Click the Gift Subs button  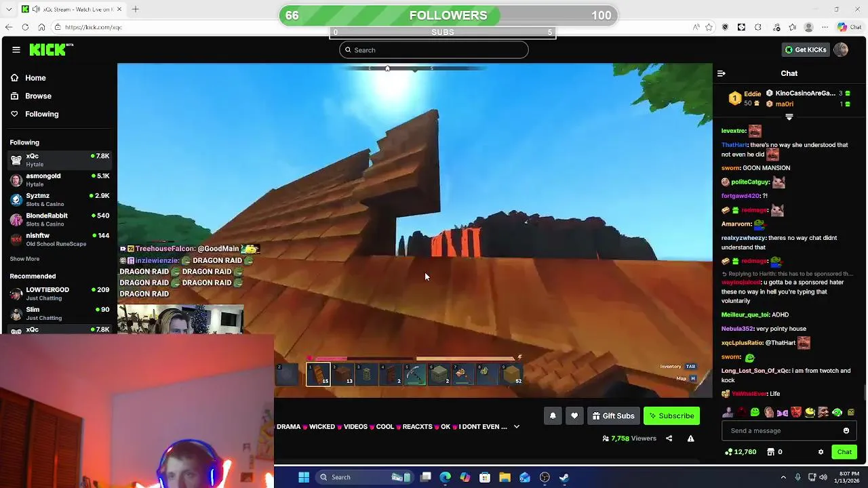click(x=613, y=415)
